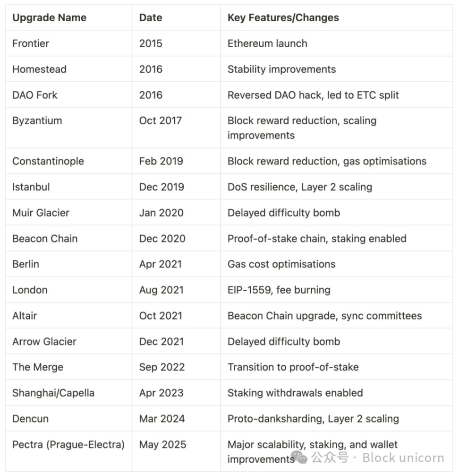Screen dimensions: 459x476
Task: Select the Shanghai/Capella cell
Action: click(x=53, y=393)
